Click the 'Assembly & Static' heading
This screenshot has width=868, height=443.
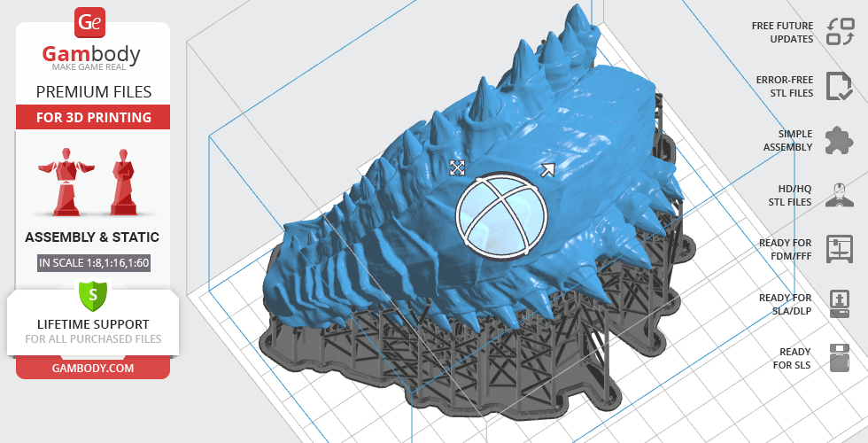pos(93,237)
